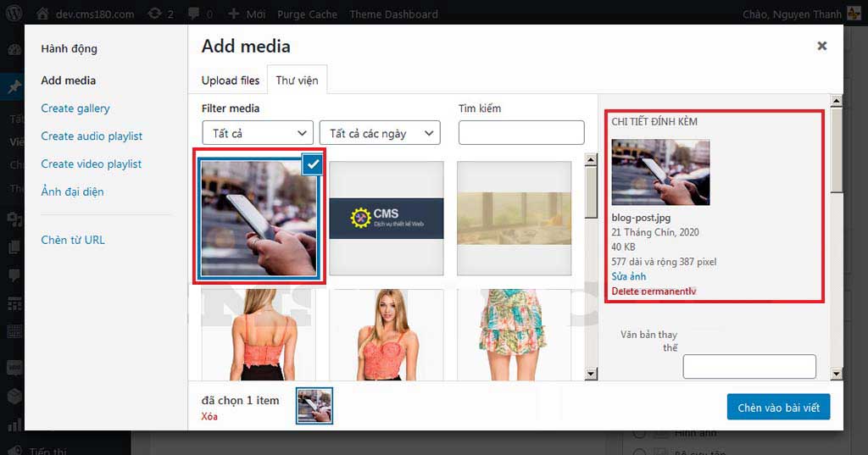Uncheck the selected phone image checkmark
The width and height of the screenshot is (868, 455).
[313, 164]
